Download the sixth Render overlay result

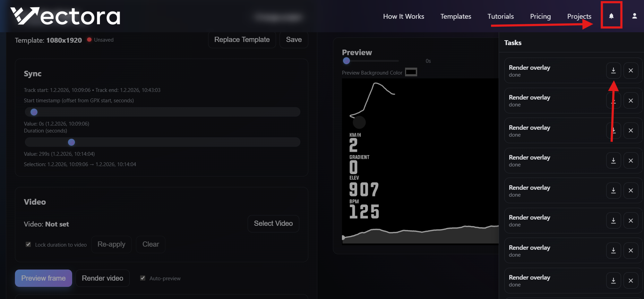pyautogui.click(x=613, y=221)
